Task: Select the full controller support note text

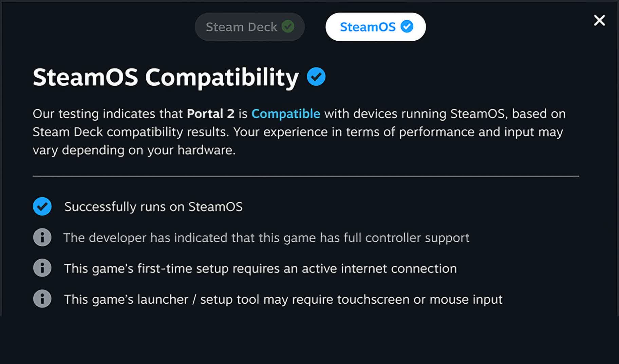Action: pos(266,238)
